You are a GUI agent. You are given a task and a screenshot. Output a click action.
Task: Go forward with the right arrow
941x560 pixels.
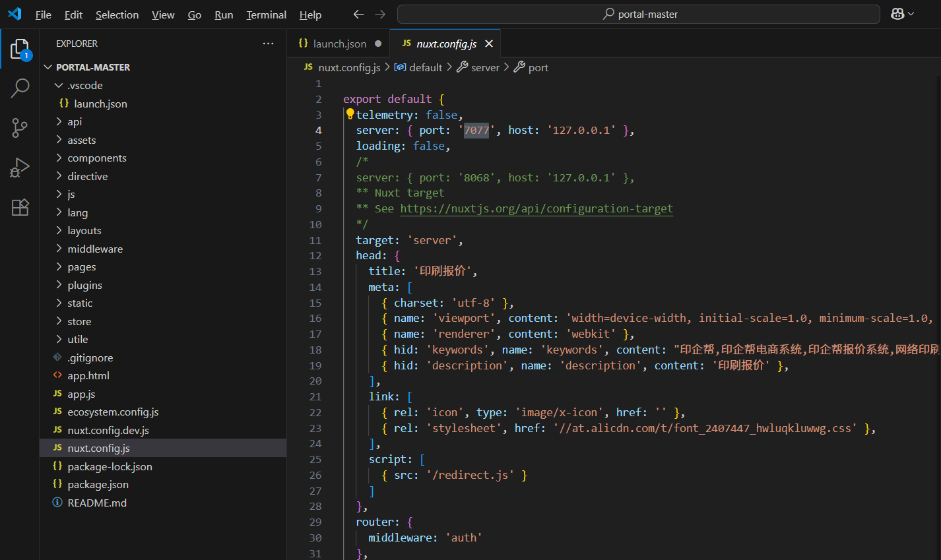click(x=380, y=14)
